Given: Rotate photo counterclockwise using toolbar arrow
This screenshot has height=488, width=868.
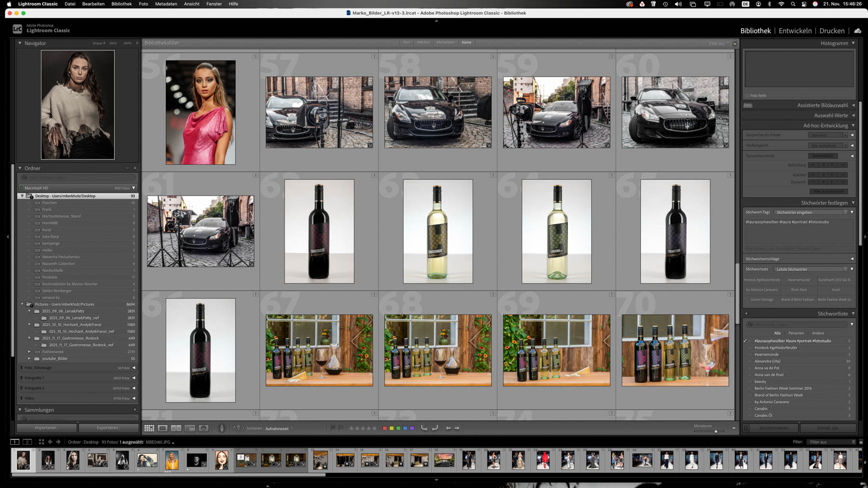Looking at the screenshot, I should pyautogui.click(x=424, y=428).
